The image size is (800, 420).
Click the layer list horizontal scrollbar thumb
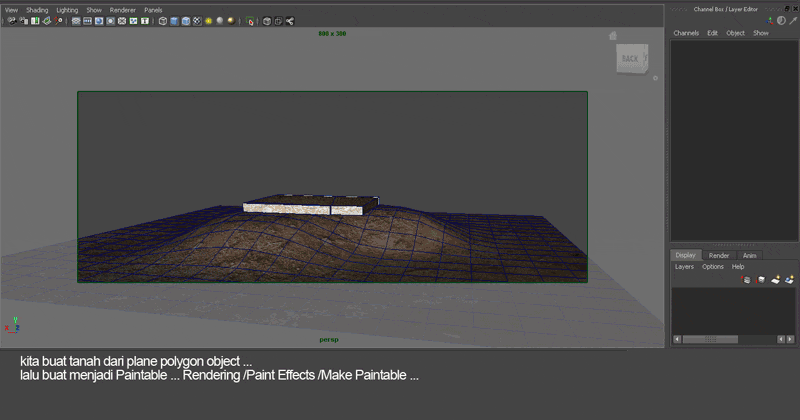pyautogui.click(x=710, y=339)
